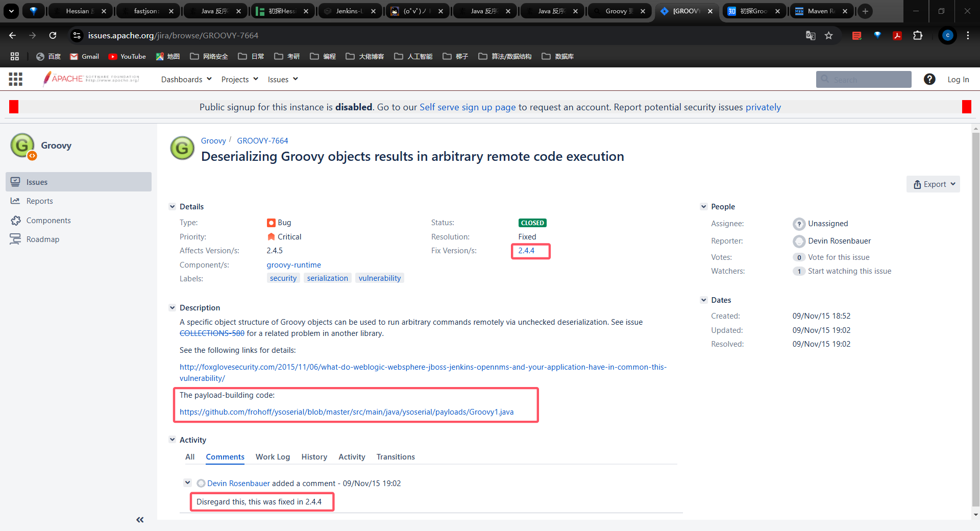Screen dimensions: 980x531
Task: Click Start watching this issue
Action: [x=849, y=271]
